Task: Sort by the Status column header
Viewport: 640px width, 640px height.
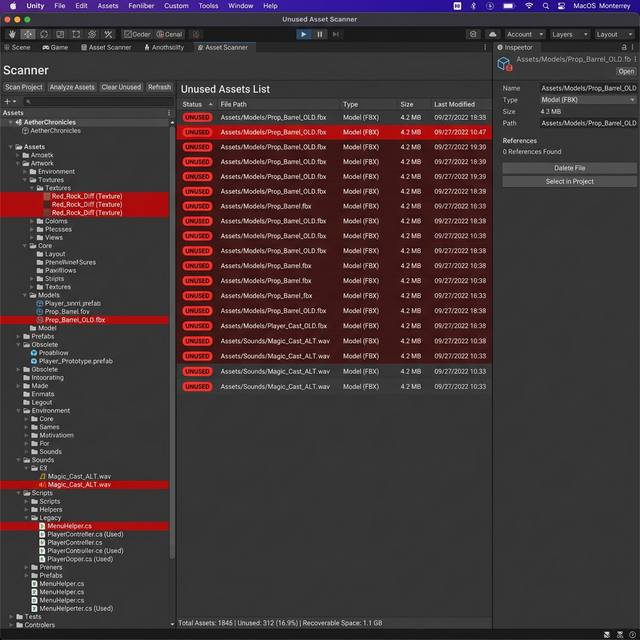Action: point(198,104)
